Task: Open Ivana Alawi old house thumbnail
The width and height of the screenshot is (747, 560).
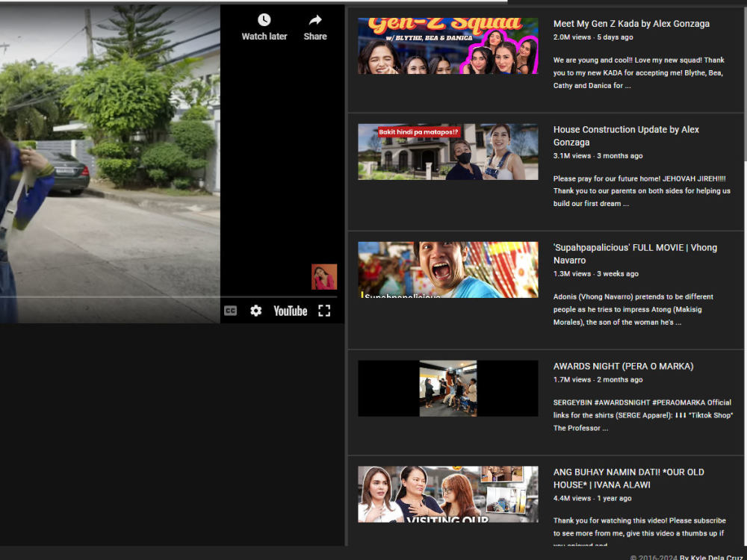Action: tap(447, 494)
